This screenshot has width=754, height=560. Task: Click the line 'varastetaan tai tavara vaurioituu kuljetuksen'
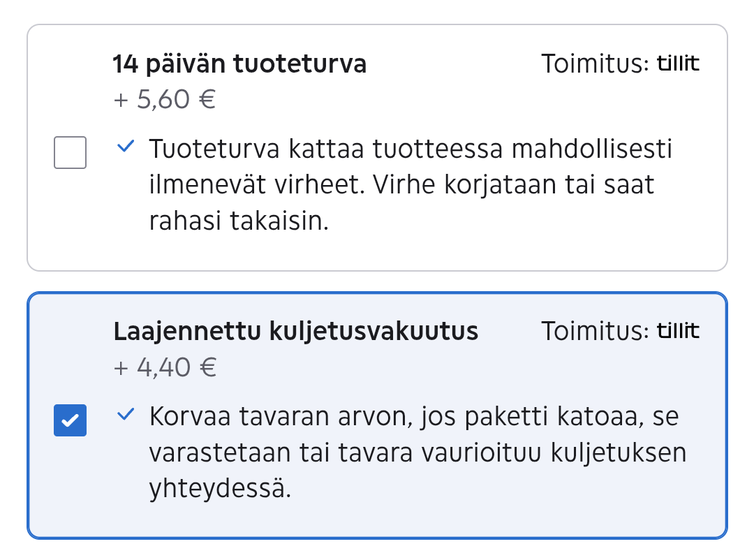pos(417,453)
